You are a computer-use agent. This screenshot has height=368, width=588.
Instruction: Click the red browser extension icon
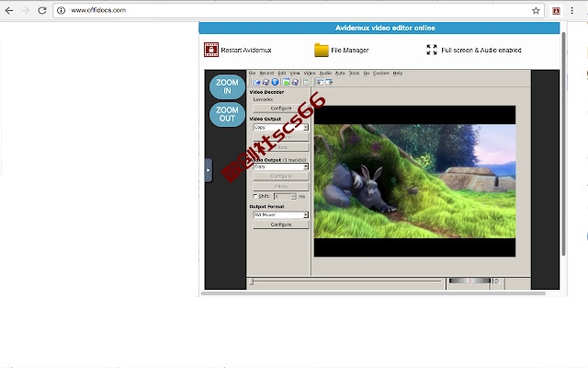(x=556, y=10)
